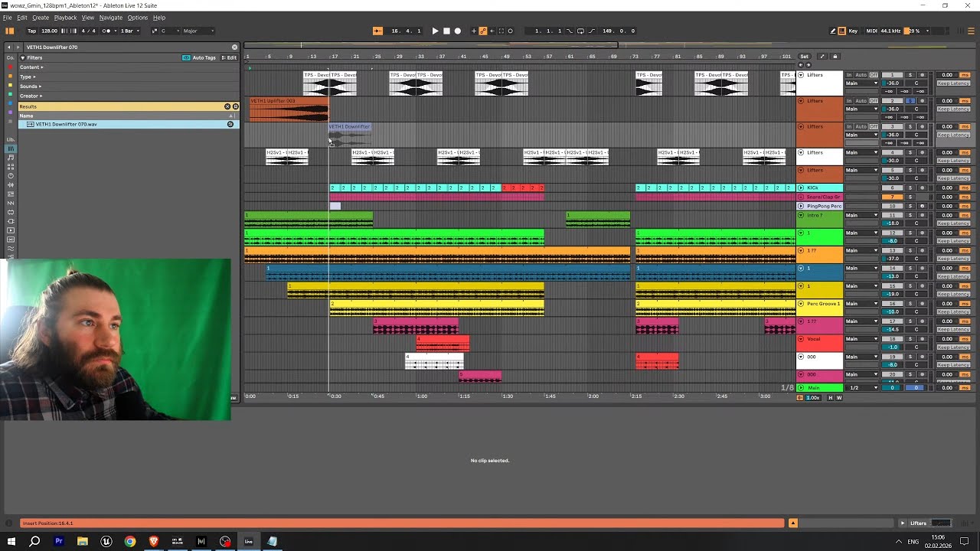Open the Playback menu
The height and width of the screenshot is (551, 980).
65,18
